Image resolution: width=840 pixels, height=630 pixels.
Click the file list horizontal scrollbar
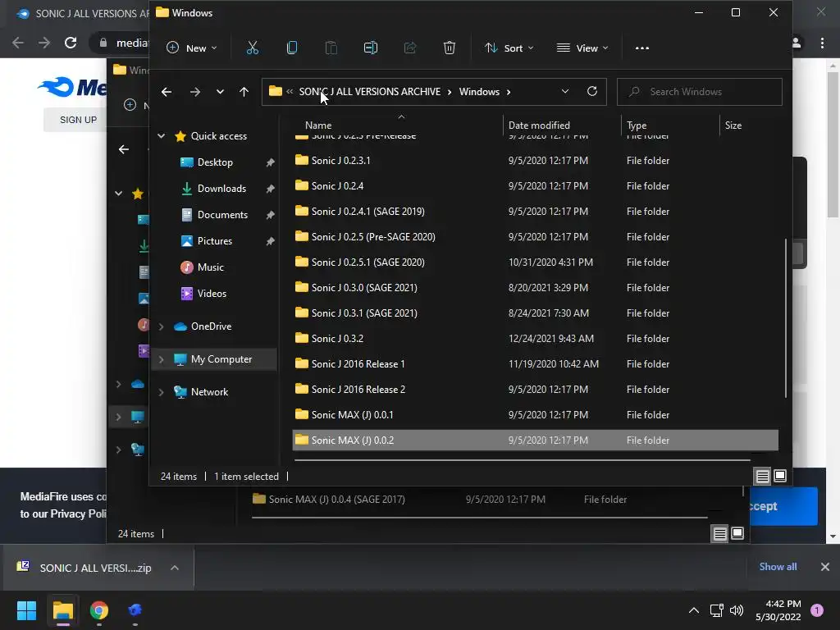click(522, 459)
